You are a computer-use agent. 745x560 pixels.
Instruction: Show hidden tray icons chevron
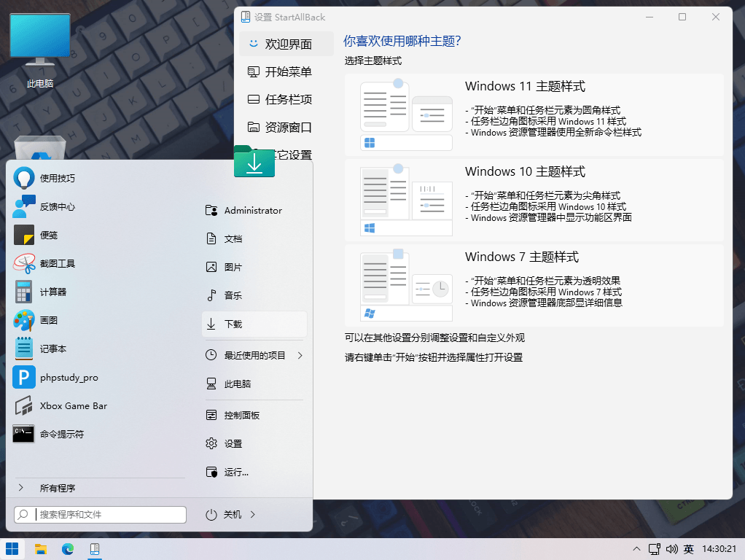(636, 549)
